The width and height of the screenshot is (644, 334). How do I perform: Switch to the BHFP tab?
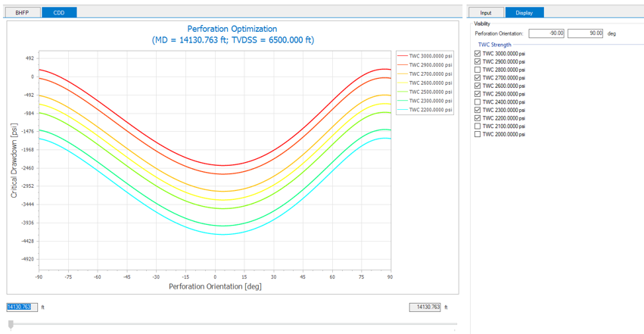click(x=21, y=13)
